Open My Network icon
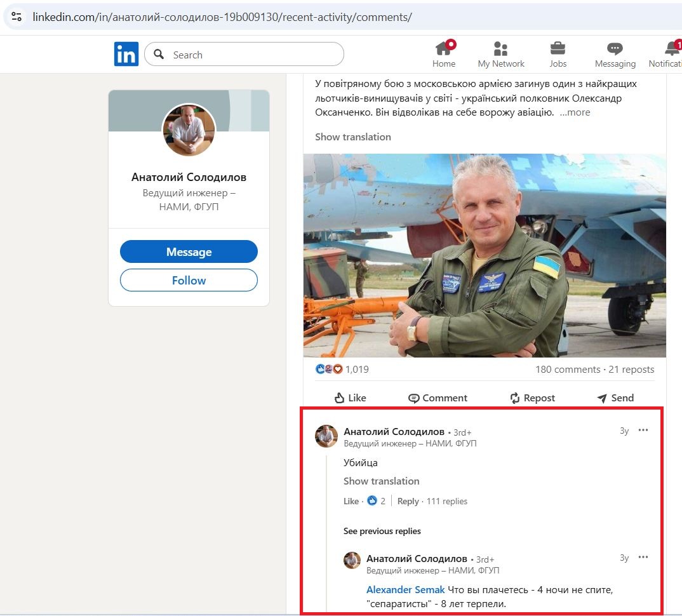The width and height of the screenshot is (682, 616). tap(500, 50)
